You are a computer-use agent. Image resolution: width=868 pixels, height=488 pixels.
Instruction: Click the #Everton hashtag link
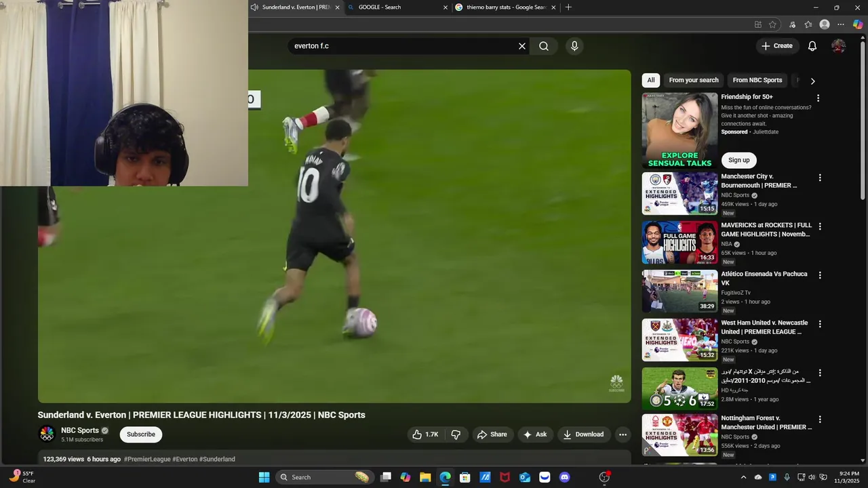tap(184, 459)
